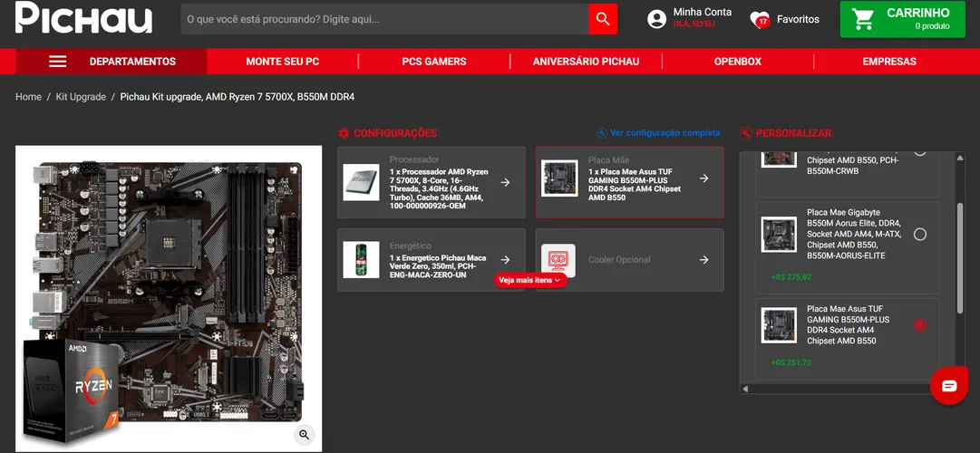Click arrow on the Energético card
Screen dimensions: 980x453
506,259
